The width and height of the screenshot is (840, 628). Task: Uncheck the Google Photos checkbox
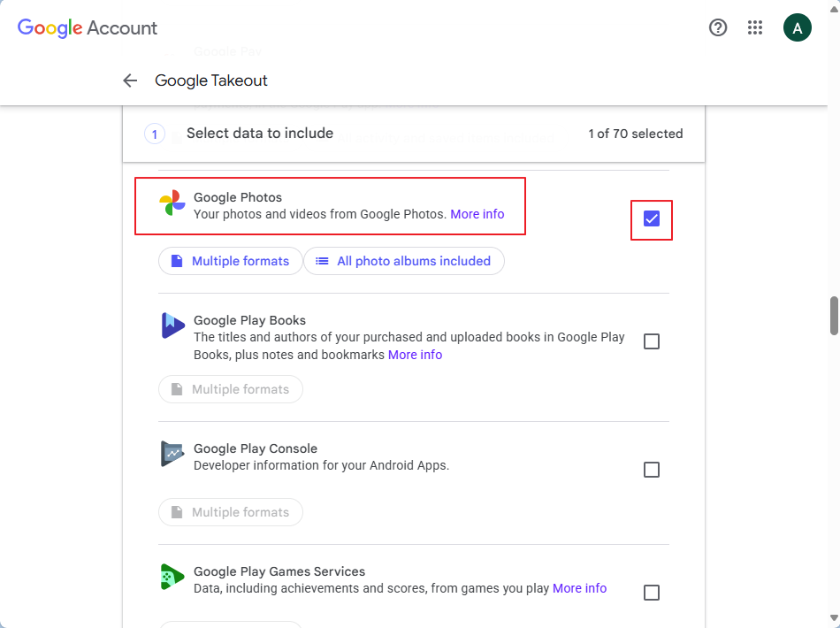[652, 218]
